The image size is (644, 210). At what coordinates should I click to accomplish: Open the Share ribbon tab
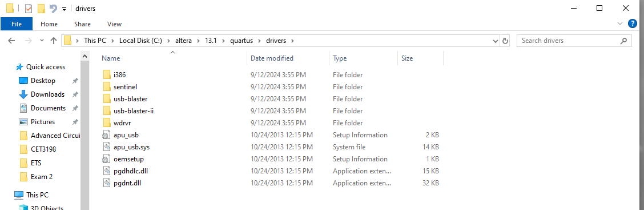83,24
